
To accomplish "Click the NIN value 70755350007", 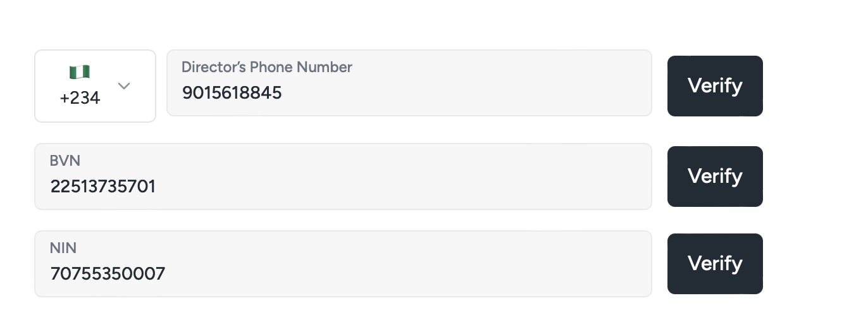I will point(108,274).
